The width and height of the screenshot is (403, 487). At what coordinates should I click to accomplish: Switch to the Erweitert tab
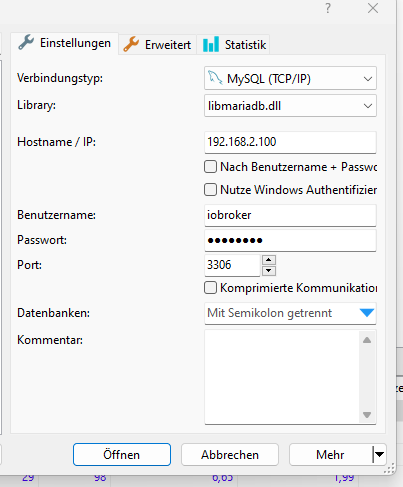click(x=157, y=45)
